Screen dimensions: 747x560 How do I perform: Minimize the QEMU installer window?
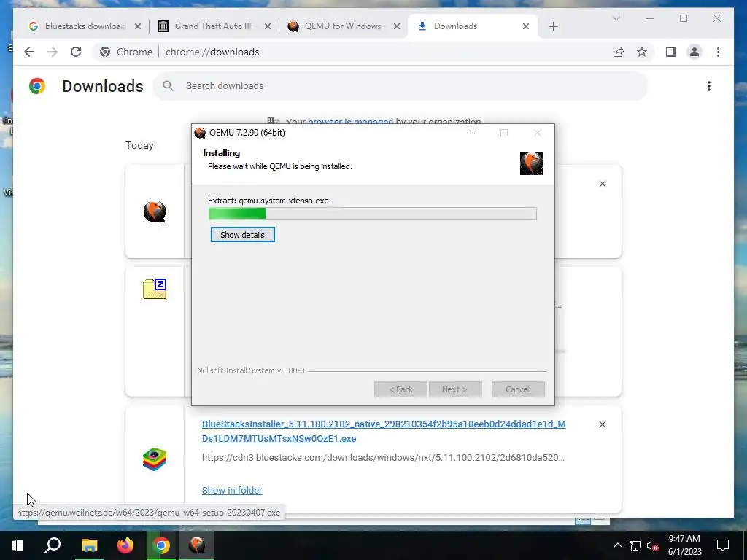click(471, 133)
